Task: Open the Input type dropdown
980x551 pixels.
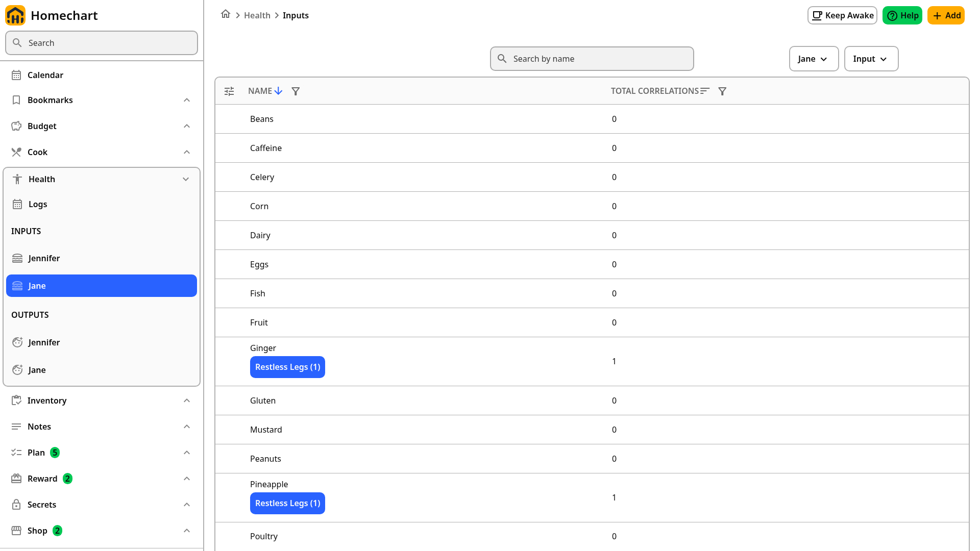Action: click(871, 59)
